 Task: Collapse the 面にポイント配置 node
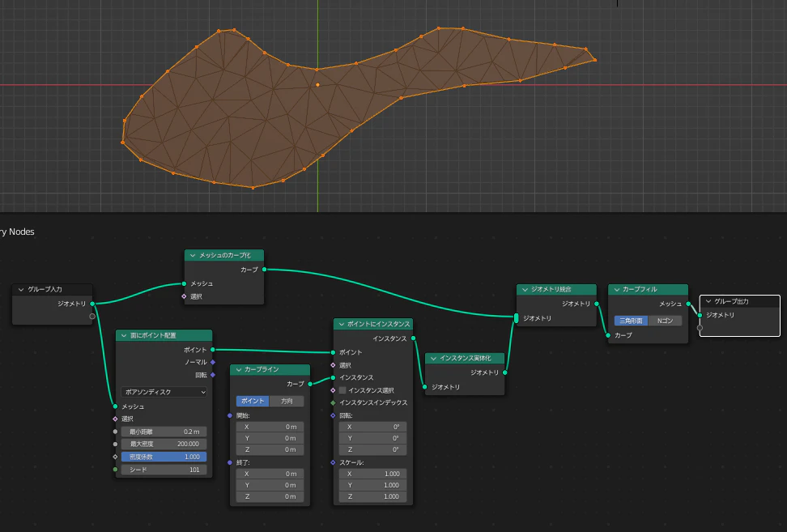(124, 335)
